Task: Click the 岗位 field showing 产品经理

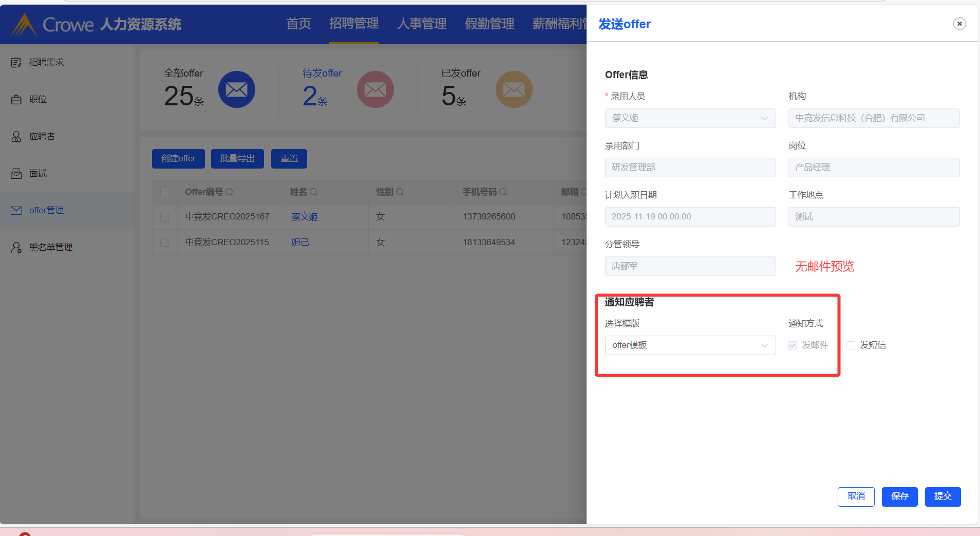Action: pos(874,168)
